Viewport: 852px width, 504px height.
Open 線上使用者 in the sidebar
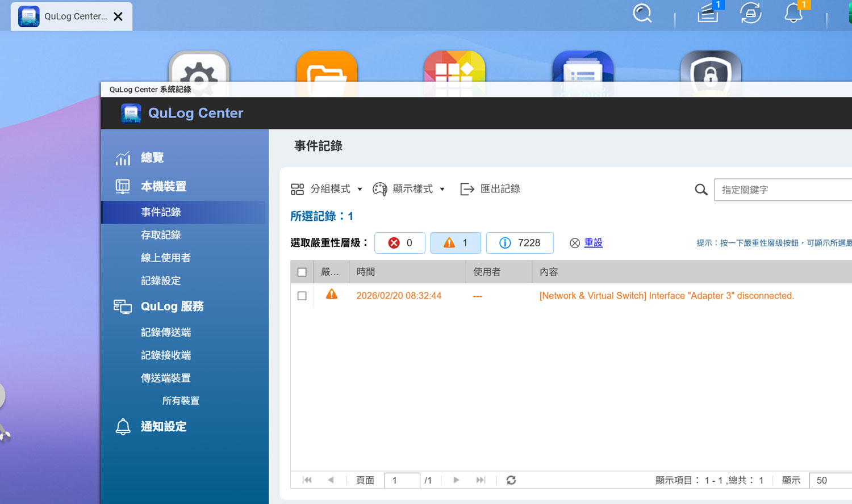(x=166, y=258)
